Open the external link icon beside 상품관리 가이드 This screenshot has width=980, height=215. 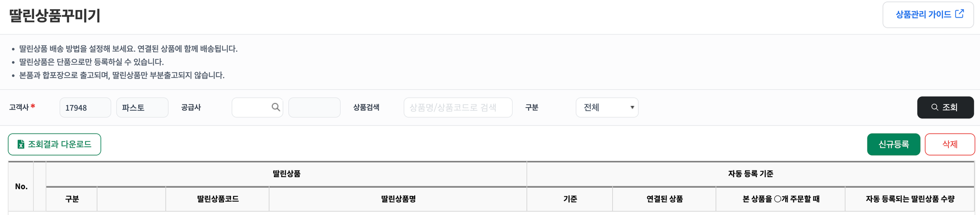[x=959, y=14]
